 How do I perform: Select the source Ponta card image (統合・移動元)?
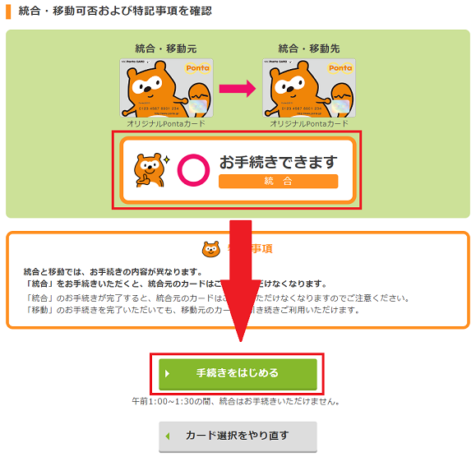166,88
